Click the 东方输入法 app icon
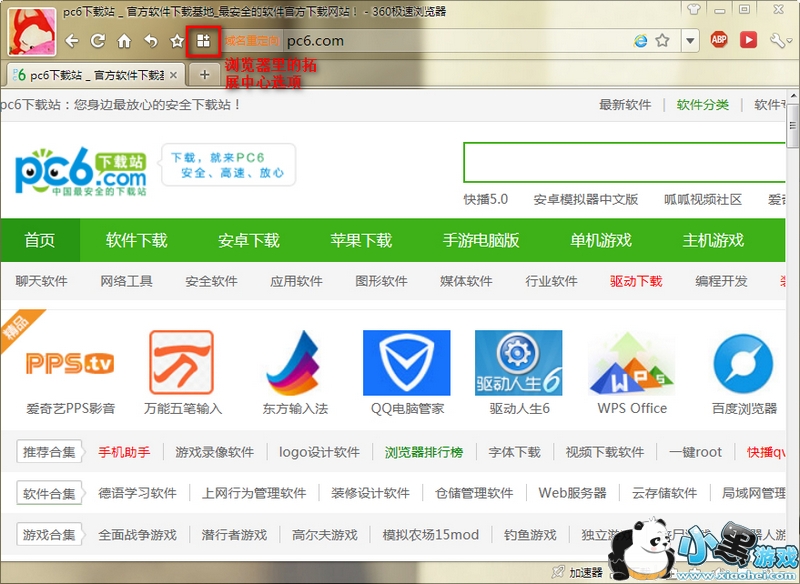 tap(294, 363)
